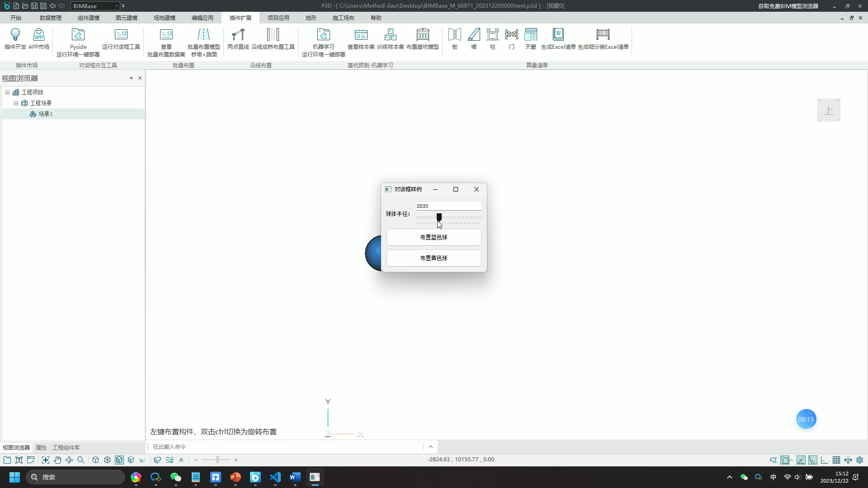Collapse the 工程场景 tree node
Image resolution: width=868 pixels, height=488 pixels.
click(x=16, y=103)
